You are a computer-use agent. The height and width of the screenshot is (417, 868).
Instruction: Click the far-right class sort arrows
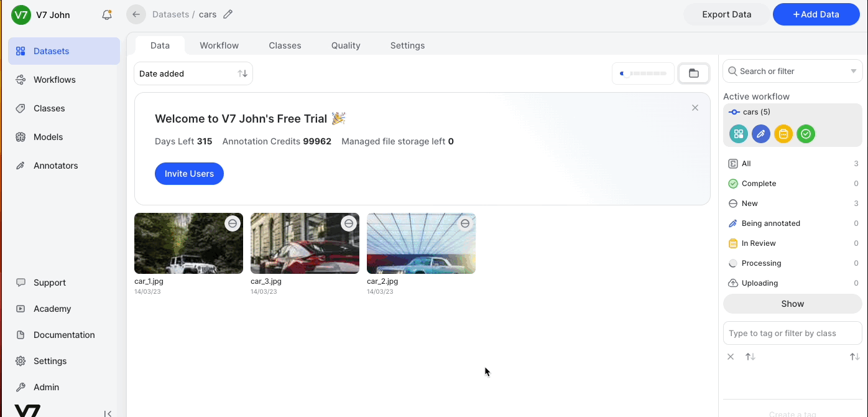(x=855, y=357)
